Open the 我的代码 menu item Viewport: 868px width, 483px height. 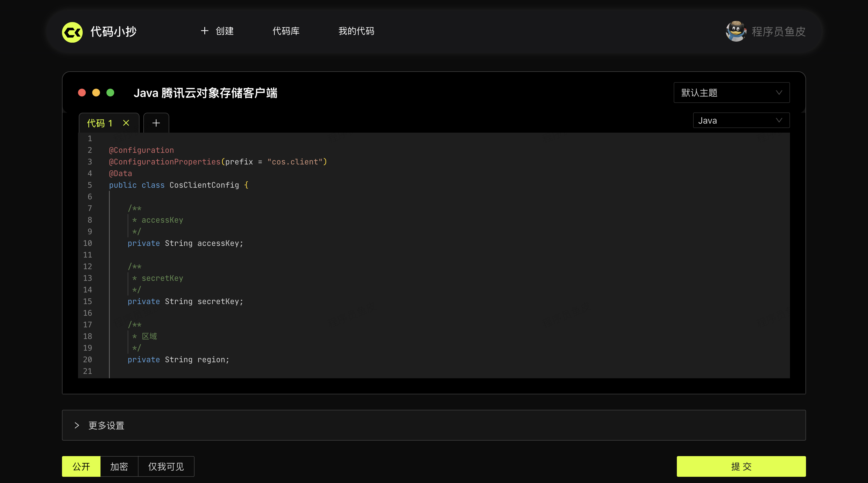pos(356,31)
